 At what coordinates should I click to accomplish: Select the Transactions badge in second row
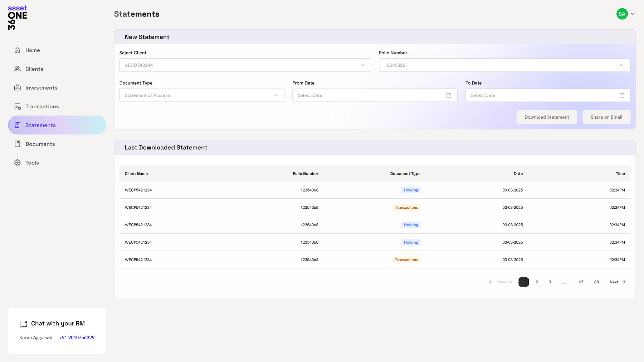406,207
